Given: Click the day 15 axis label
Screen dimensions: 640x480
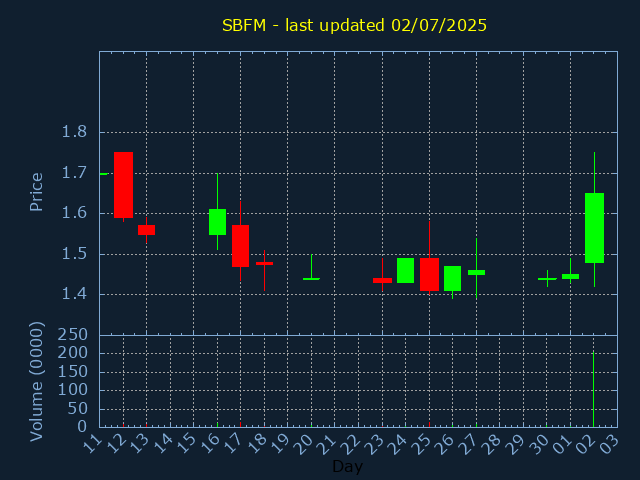Looking at the screenshot, I should (x=187, y=443).
